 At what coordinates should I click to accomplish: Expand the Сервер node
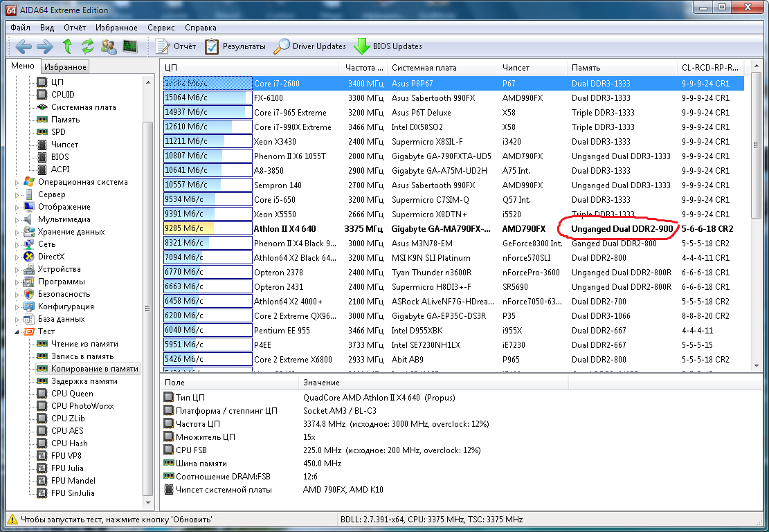17,194
